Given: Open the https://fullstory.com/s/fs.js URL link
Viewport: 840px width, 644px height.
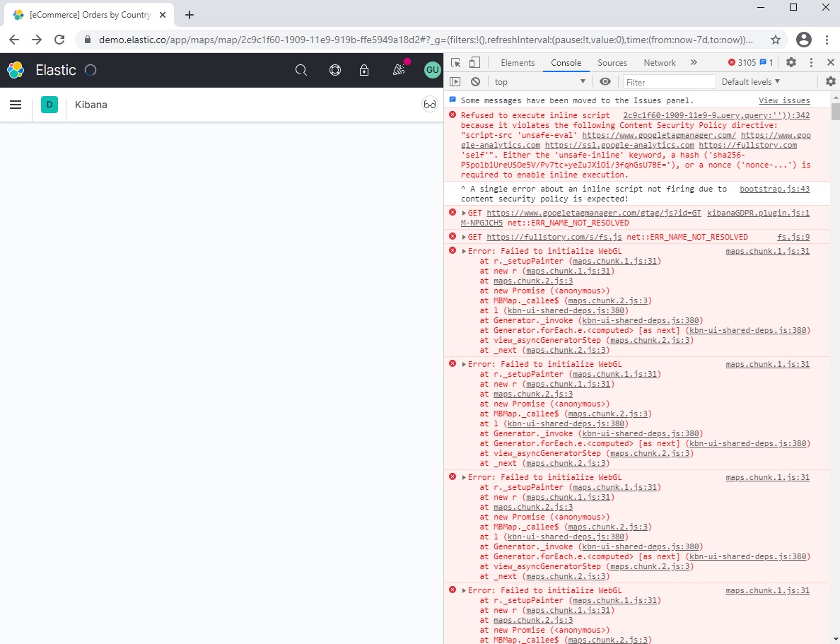Looking at the screenshot, I should coord(554,237).
